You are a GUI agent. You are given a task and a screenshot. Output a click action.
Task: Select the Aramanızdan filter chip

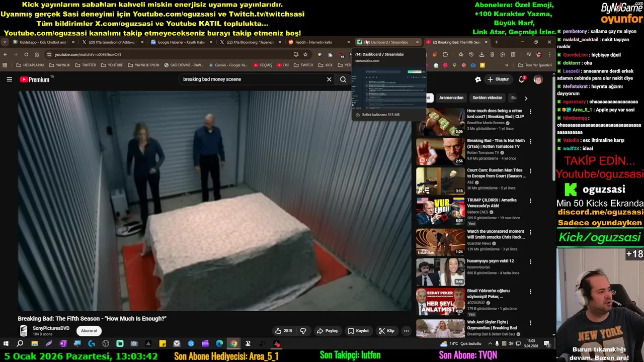(x=451, y=98)
